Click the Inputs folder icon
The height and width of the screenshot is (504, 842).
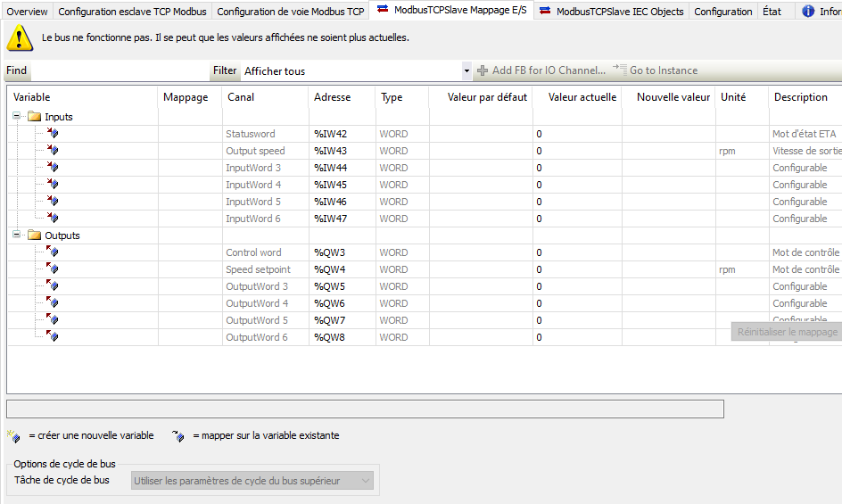tap(35, 117)
